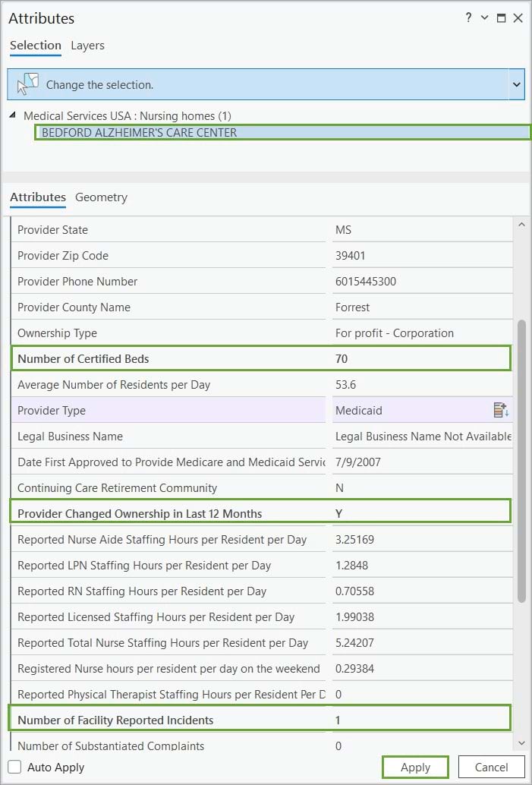Screen dimensions: 532x785
Task: Select Reported Licensed Staffing Hours label
Action: (x=156, y=616)
